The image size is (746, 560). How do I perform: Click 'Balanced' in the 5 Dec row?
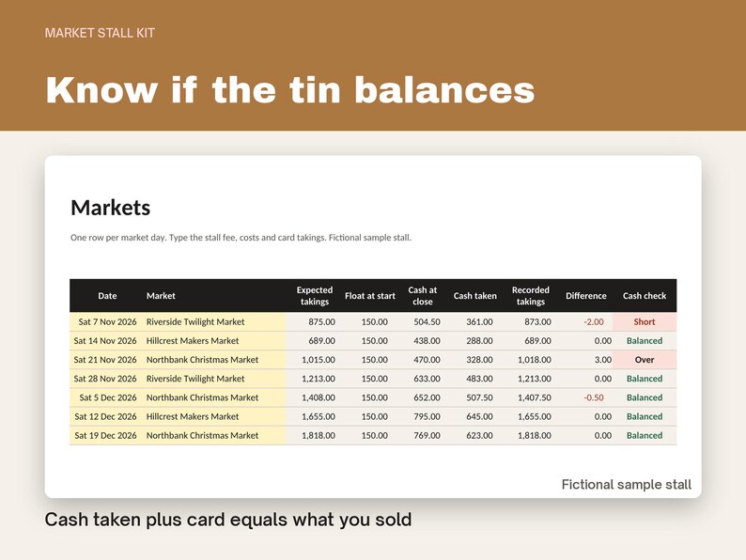pyautogui.click(x=645, y=397)
